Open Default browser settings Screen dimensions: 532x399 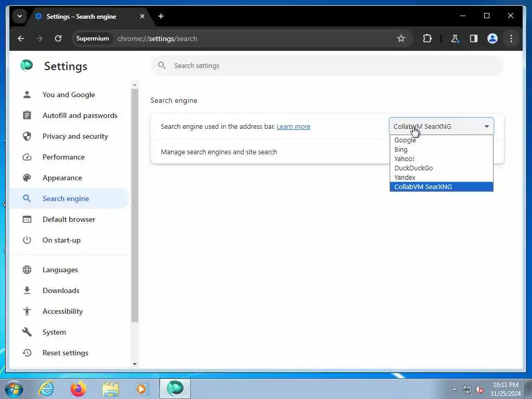(x=69, y=220)
